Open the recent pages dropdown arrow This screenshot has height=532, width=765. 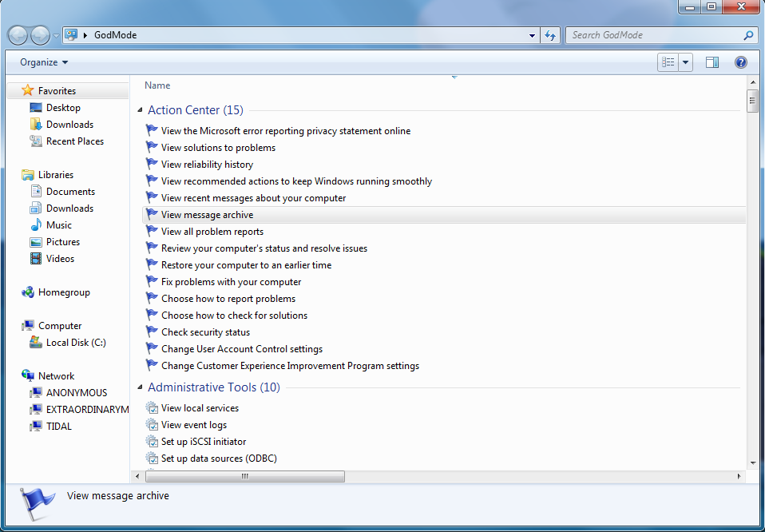56,36
